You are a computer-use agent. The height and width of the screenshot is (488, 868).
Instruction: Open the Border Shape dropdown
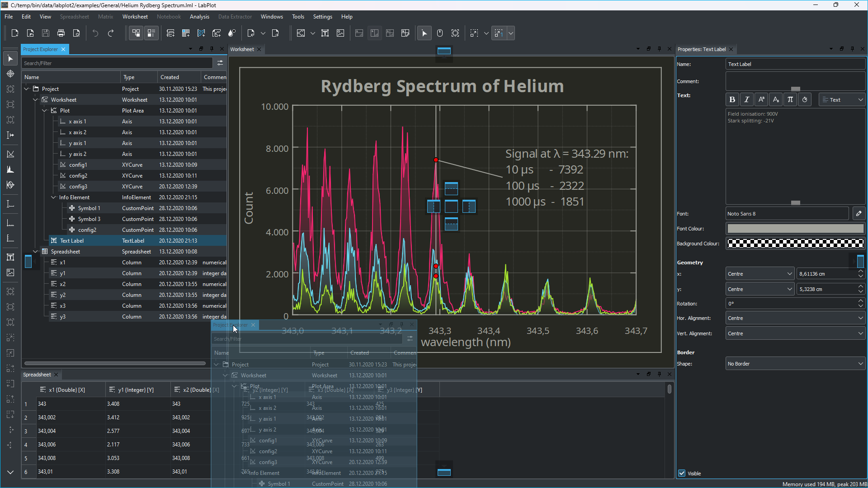795,364
